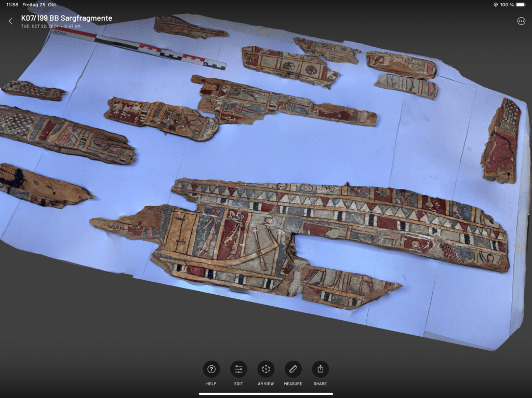532x398 pixels.
Task: Go back using the chevron arrow
Action: point(10,21)
